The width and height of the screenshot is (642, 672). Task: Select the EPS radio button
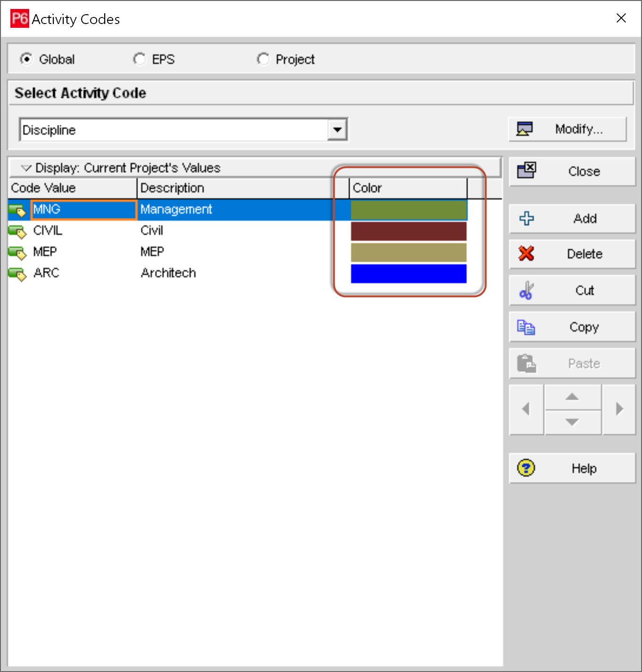click(140, 59)
